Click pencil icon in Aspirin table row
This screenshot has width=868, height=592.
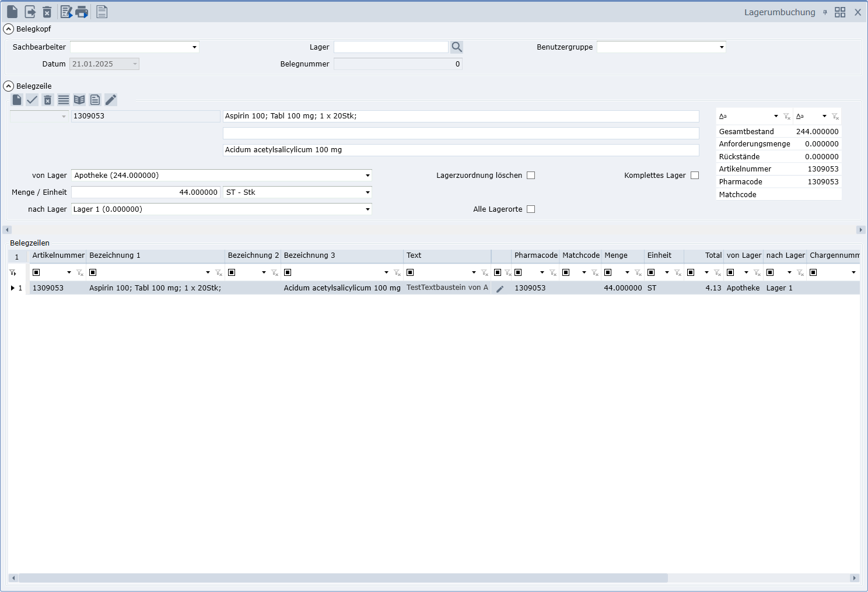[x=500, y=288]
